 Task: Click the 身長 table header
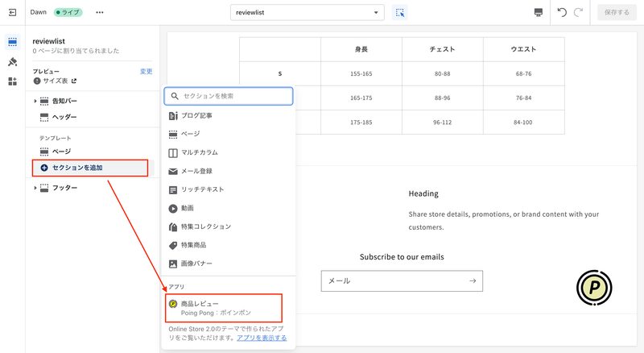pos(361,49)
